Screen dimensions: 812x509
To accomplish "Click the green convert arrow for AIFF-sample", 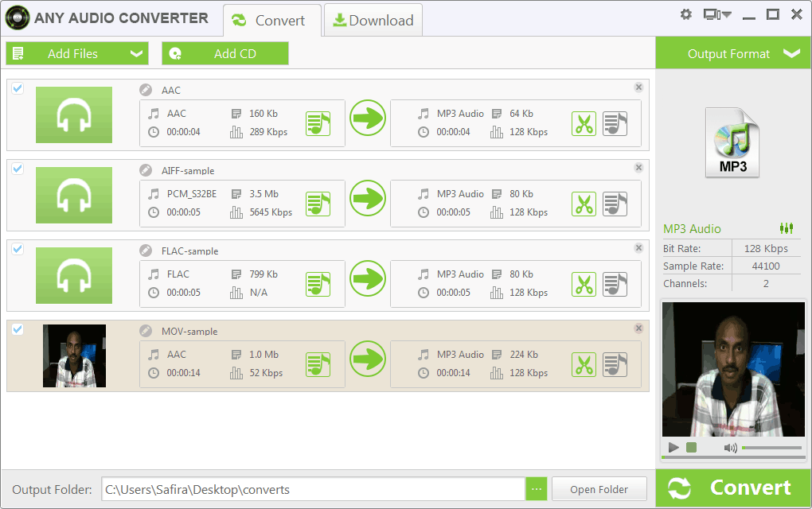I will [x=368, y=198].
